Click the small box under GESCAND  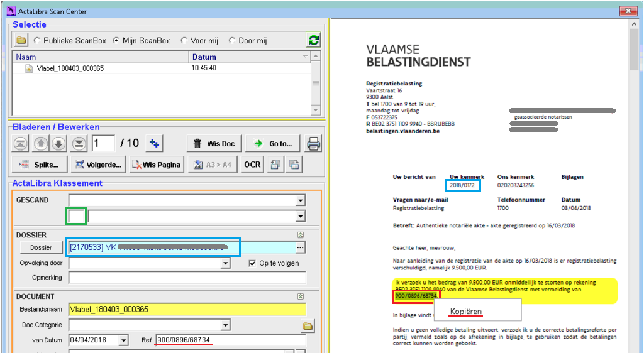pos(76,216)
